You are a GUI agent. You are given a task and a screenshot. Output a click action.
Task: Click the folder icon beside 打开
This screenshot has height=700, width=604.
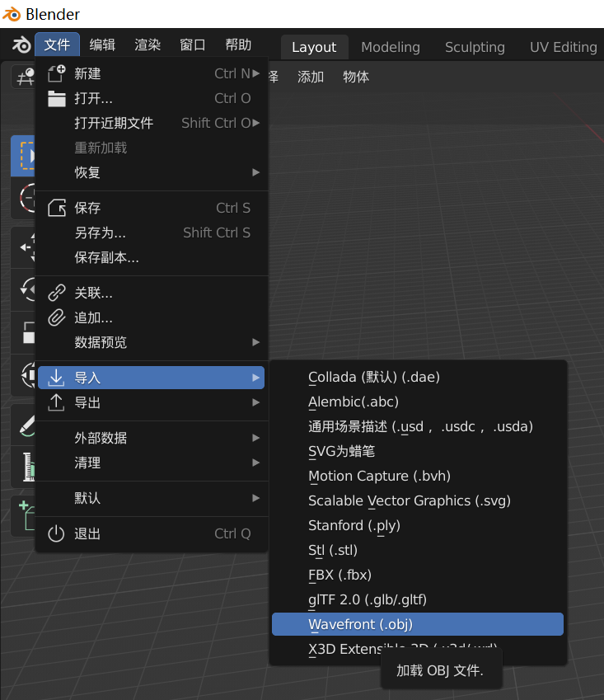pyautogui.click(x=57, y=98)
